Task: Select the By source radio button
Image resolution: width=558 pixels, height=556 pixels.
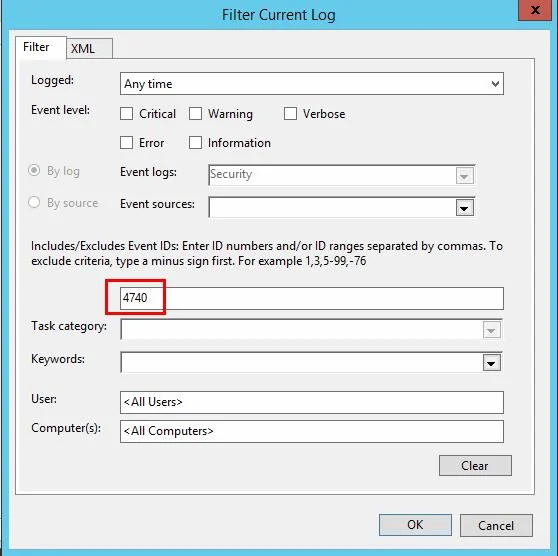Action: point(34,203)
